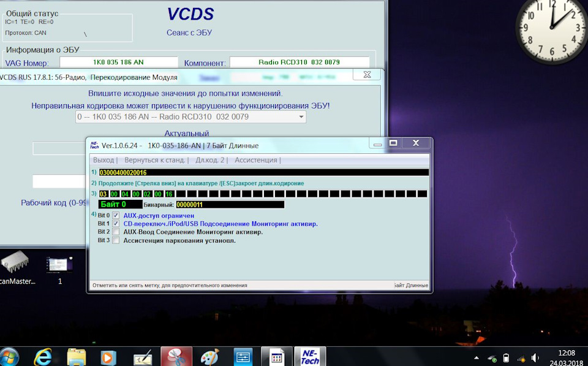This screenshot has height=366, width=588.
Task: Click the analog clock desktop gadget
Action: click(x=552, y=28)
